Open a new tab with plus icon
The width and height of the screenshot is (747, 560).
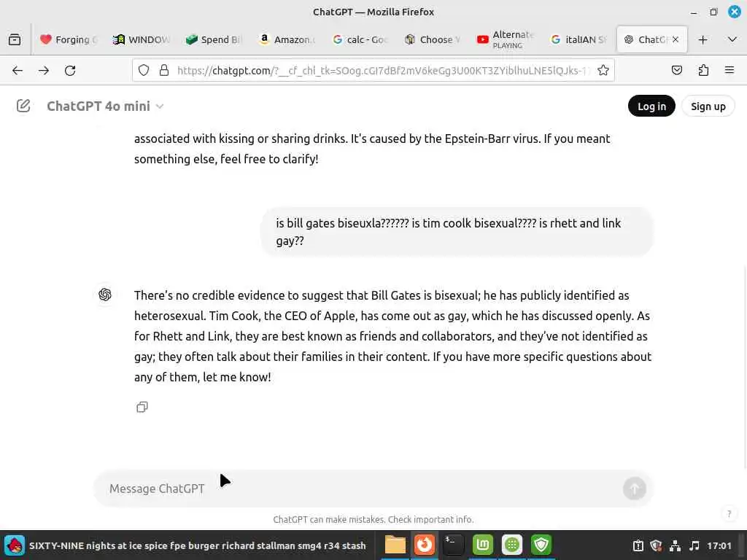coord(703,39)
